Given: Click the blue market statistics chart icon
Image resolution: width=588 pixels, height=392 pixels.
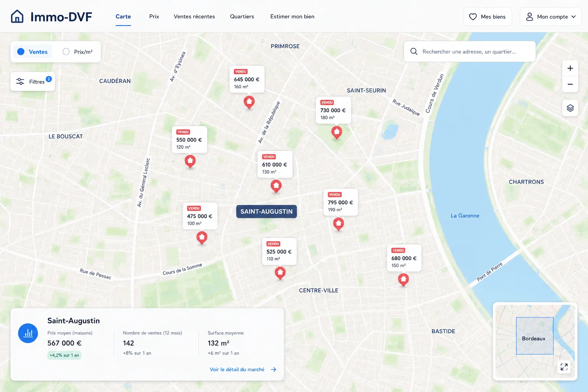Looking at the screenshot, I should point(28,333).
